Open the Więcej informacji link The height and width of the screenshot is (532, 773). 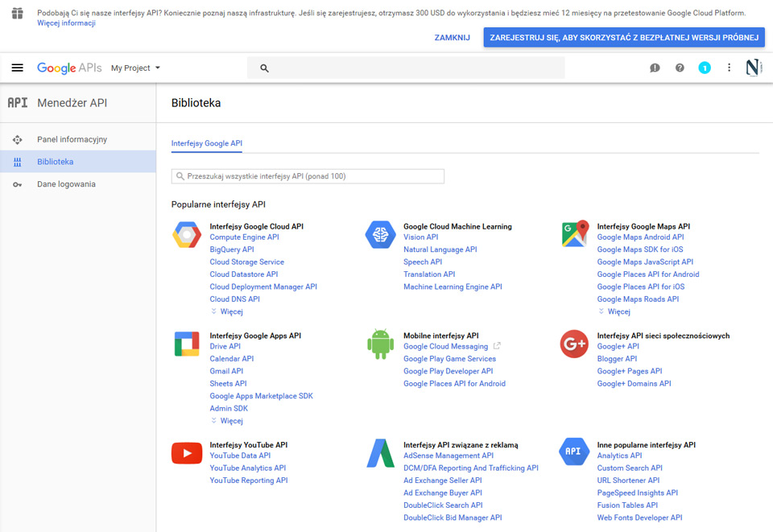pyautogui.click(x=66, y=23)
